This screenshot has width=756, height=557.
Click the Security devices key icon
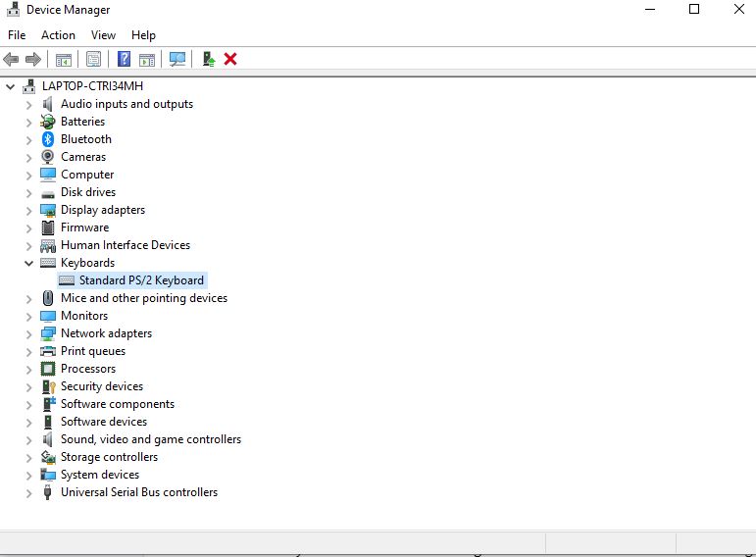click(x=48, y=386)
